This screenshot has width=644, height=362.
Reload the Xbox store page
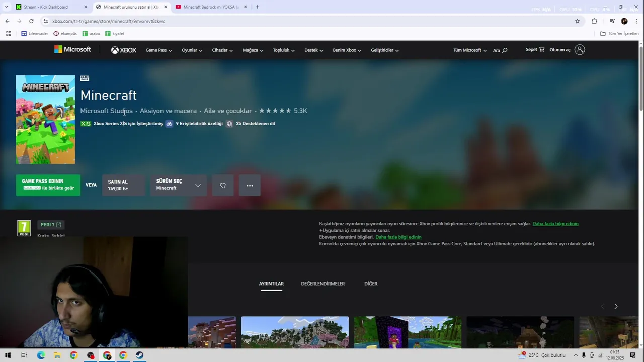coord(31,21)
